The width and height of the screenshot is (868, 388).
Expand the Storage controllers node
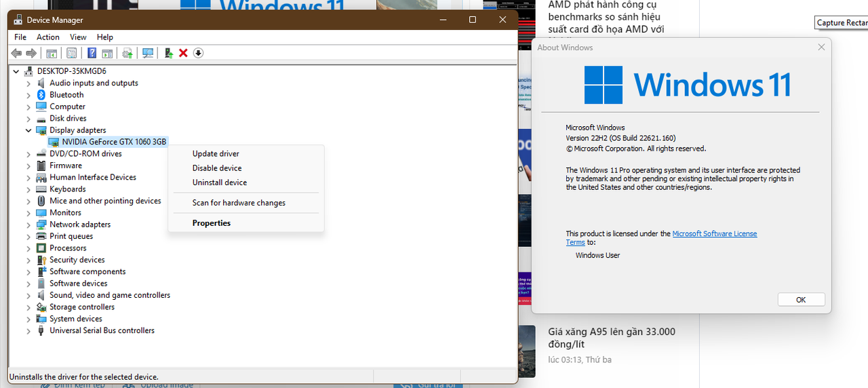tap(28, 307)
